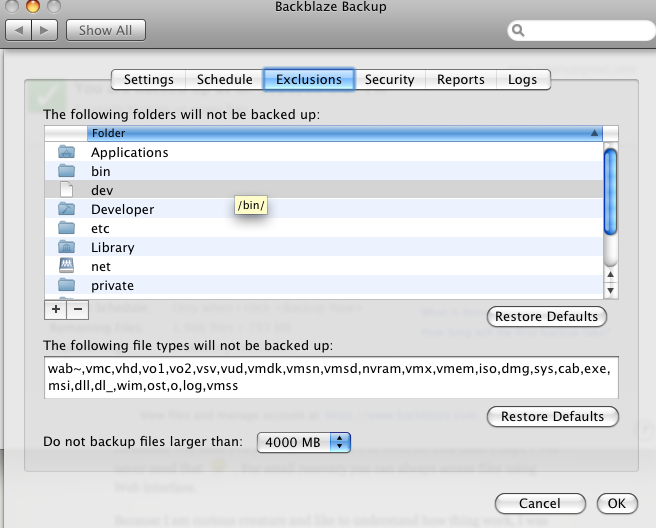Minimize the Backblaze Backup window

click(33, 5)
